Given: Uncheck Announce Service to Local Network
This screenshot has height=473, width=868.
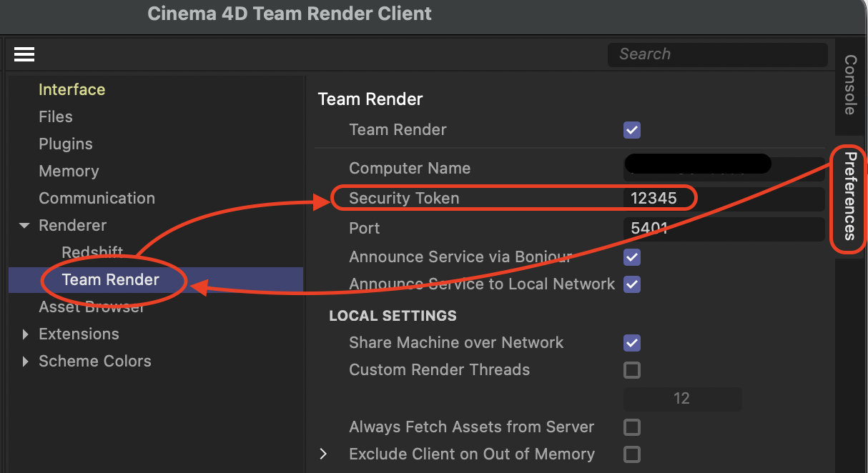Looking at the screenshot, I should pyautogui.click(x=631, y=284).
